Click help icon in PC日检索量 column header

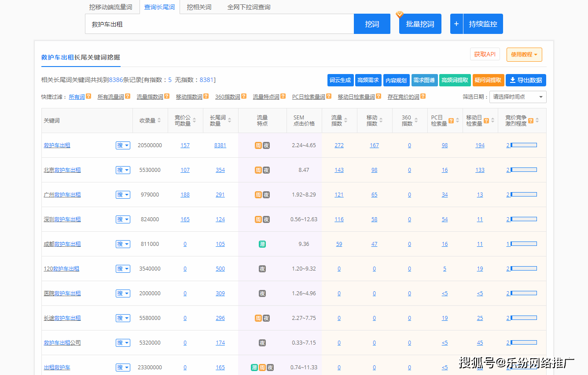click(451, 120)
